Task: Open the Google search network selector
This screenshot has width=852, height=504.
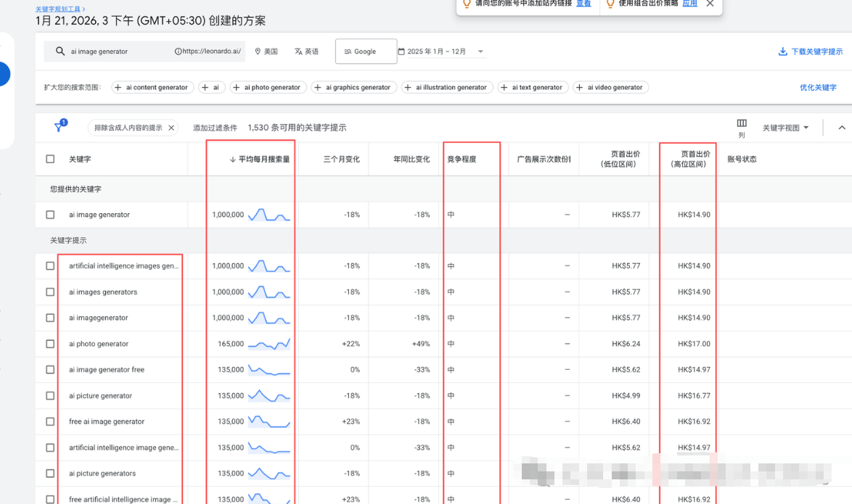Action: (366, 51)
